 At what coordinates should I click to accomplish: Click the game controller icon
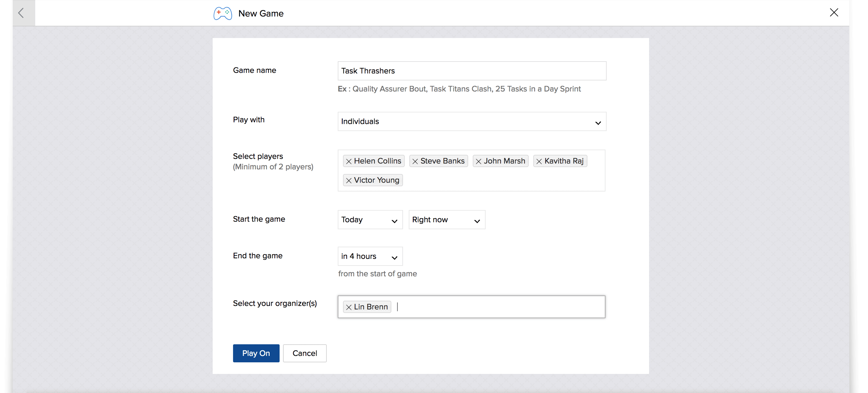[223, 14]
